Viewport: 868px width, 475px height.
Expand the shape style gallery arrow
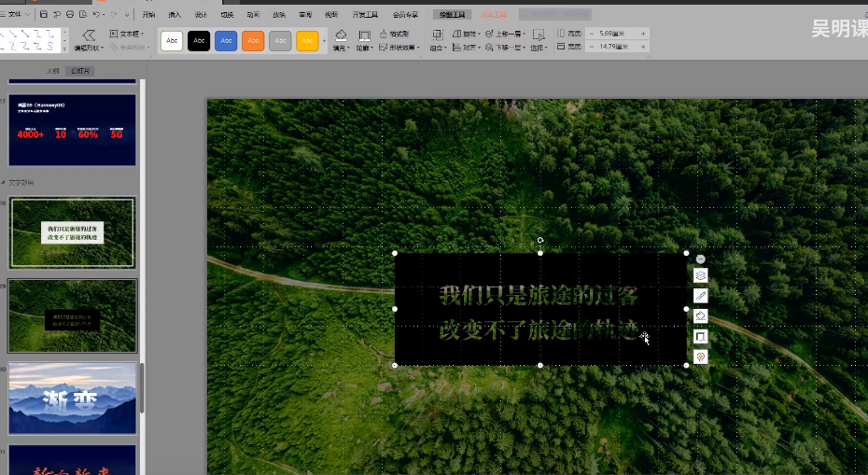[325, 41]
